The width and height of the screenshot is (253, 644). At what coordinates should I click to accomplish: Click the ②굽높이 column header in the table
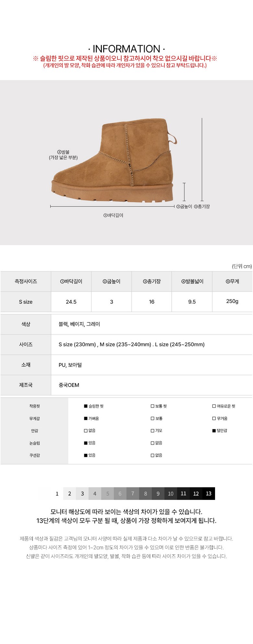coord(111,281)
